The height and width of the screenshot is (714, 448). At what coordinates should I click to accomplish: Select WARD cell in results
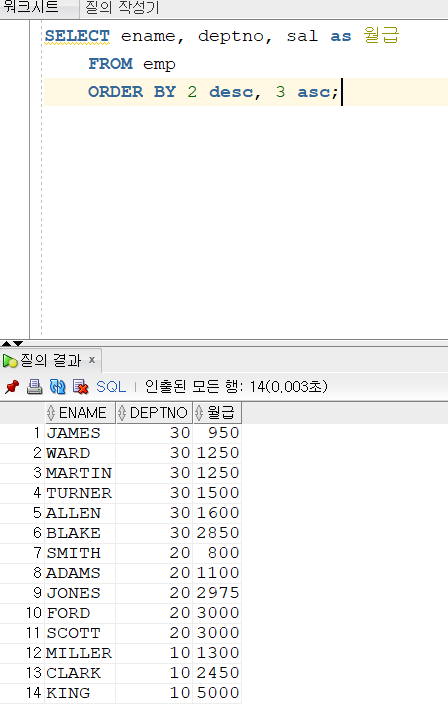pos(80,453)
